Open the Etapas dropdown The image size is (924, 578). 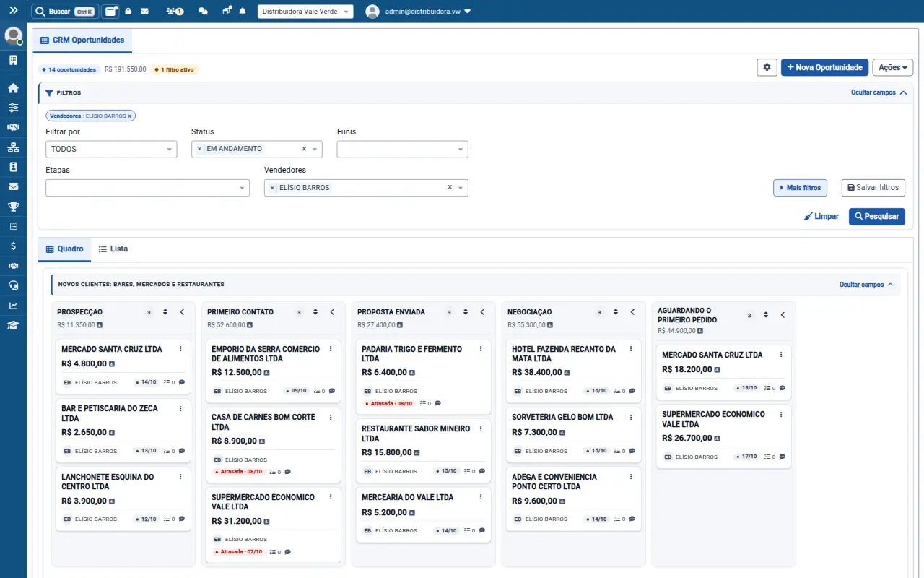point(147,188)
